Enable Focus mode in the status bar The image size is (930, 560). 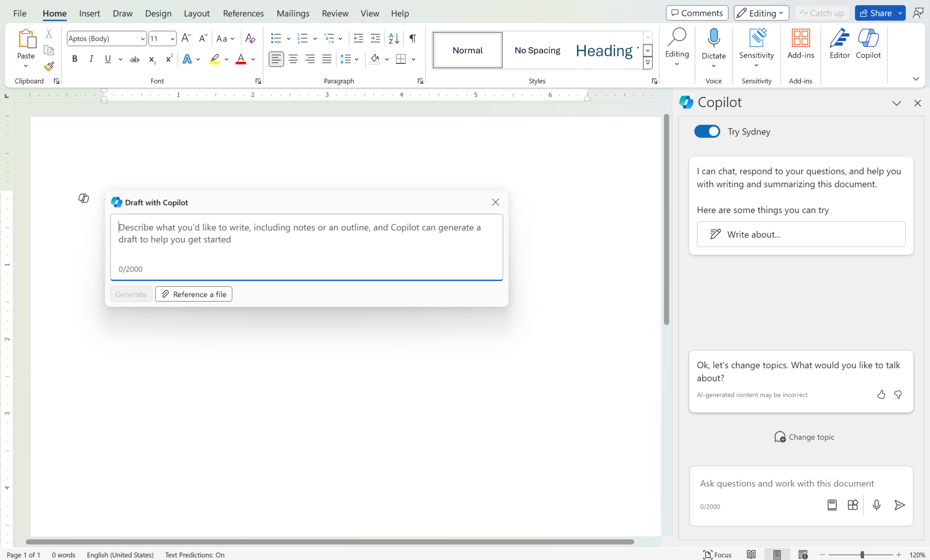717,554
